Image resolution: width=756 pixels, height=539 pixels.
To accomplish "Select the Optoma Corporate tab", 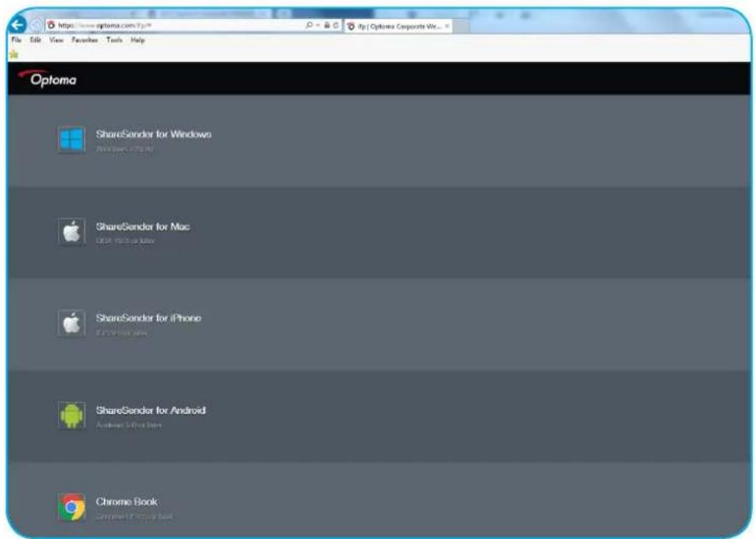I will coord(398,26).
